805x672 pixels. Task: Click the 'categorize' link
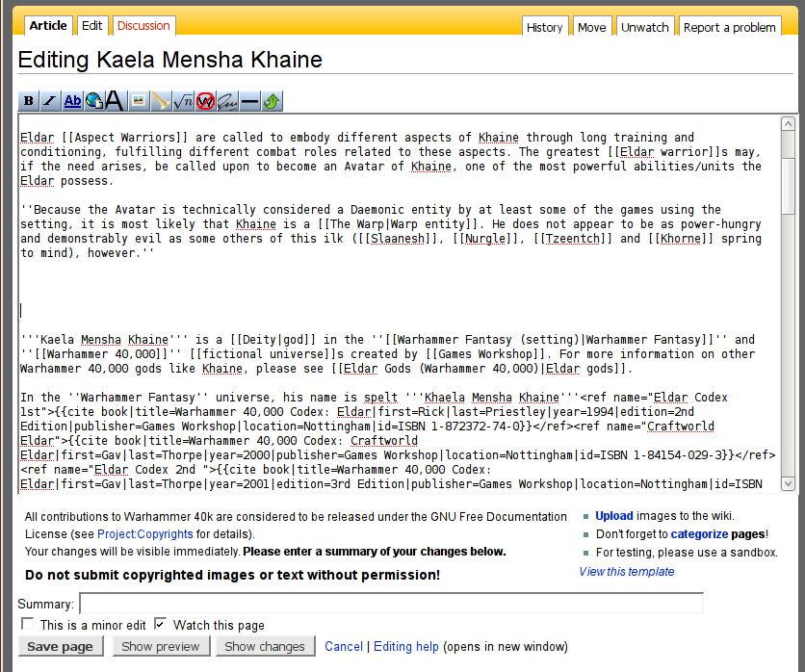coord(699,534)
